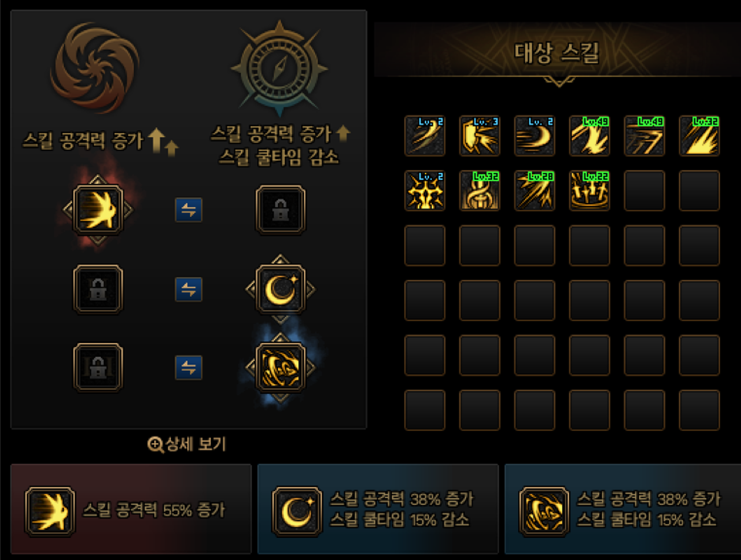Screen dimensions: 741x560
Task: Toggle the swap arrows beside the crescent moon rune
Action: point(189,289)
